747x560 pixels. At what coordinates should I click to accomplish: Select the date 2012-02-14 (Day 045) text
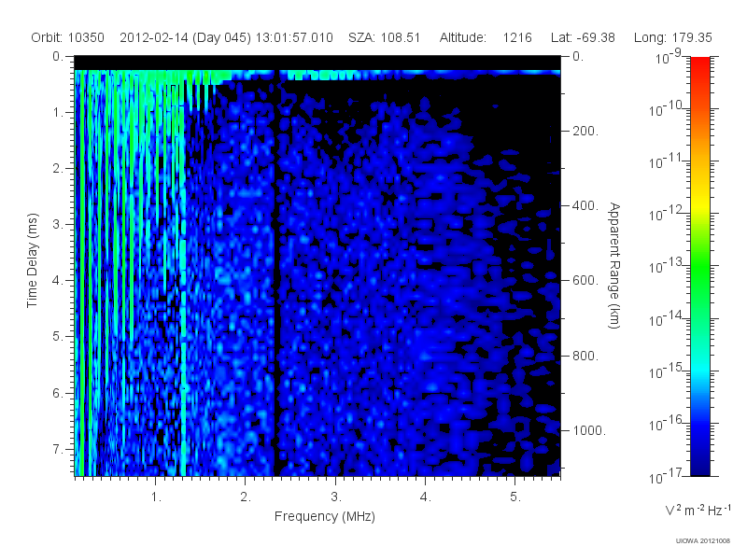pos(185,37)
